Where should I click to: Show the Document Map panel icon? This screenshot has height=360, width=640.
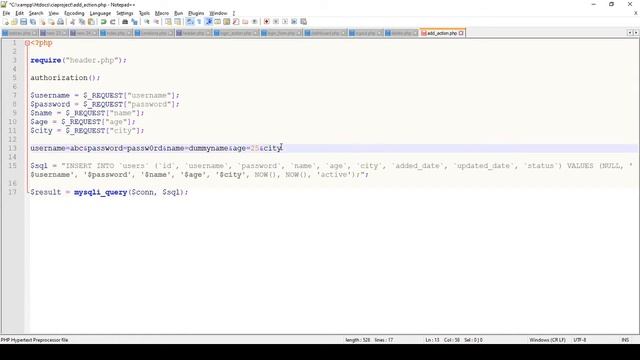[x=227, y=22]
